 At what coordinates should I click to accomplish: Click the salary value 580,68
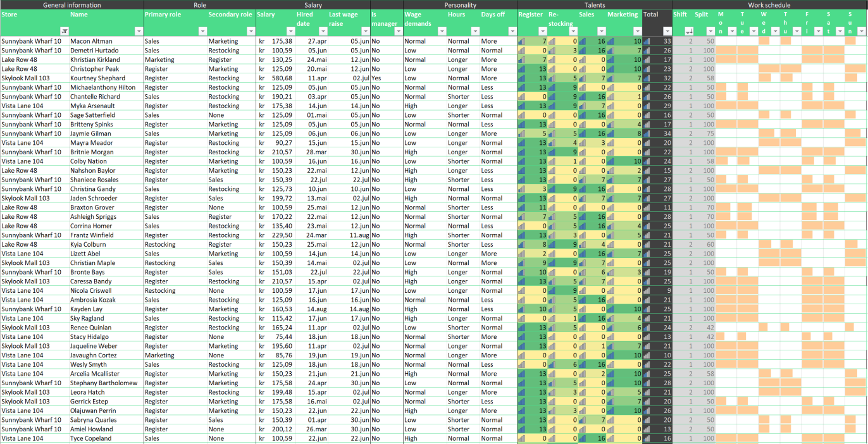pos(282,78)
